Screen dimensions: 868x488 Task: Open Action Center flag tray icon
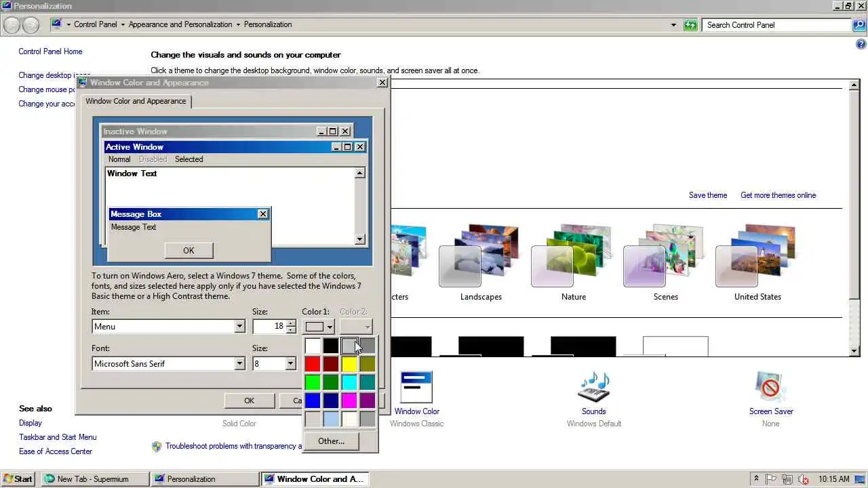point(772,479)
